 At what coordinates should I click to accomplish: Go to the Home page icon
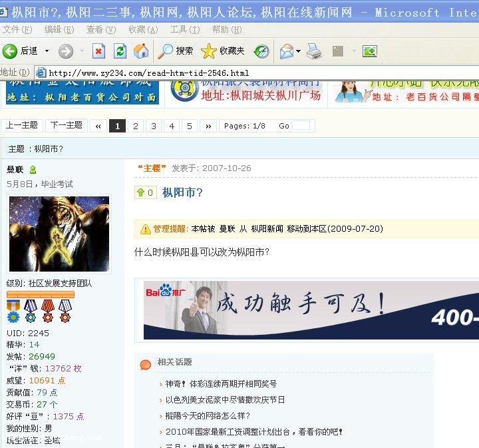[x=141, y=51]
